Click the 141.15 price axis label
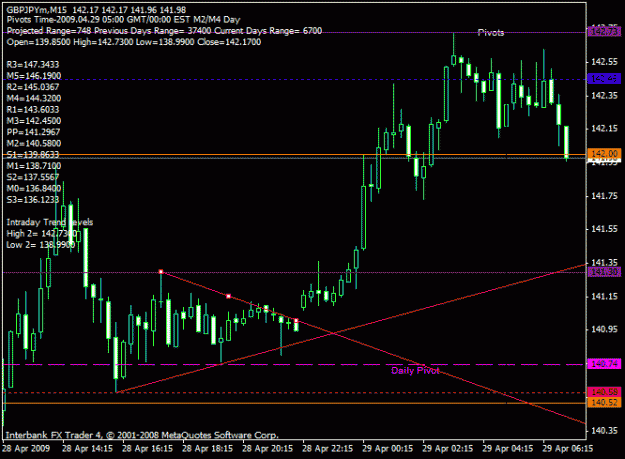 [605, 296]
